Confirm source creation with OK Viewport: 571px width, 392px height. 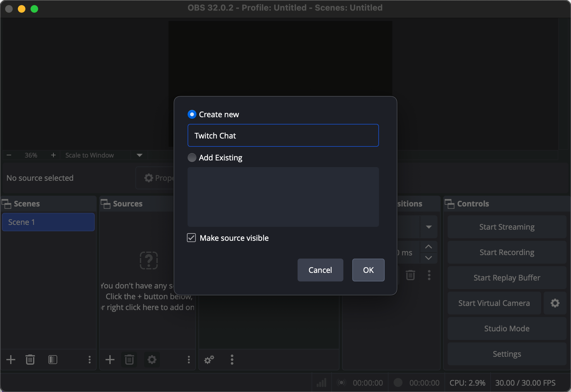point(368,270)
